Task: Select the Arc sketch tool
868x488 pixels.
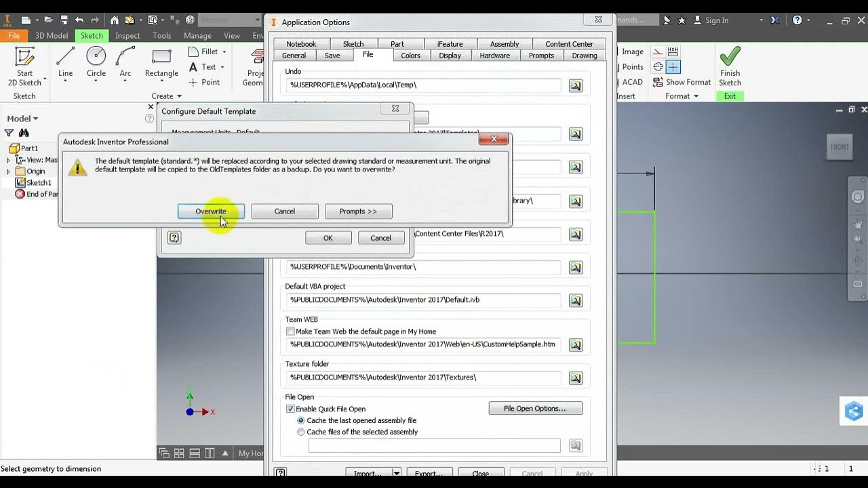Action: (x=125, y=64)
